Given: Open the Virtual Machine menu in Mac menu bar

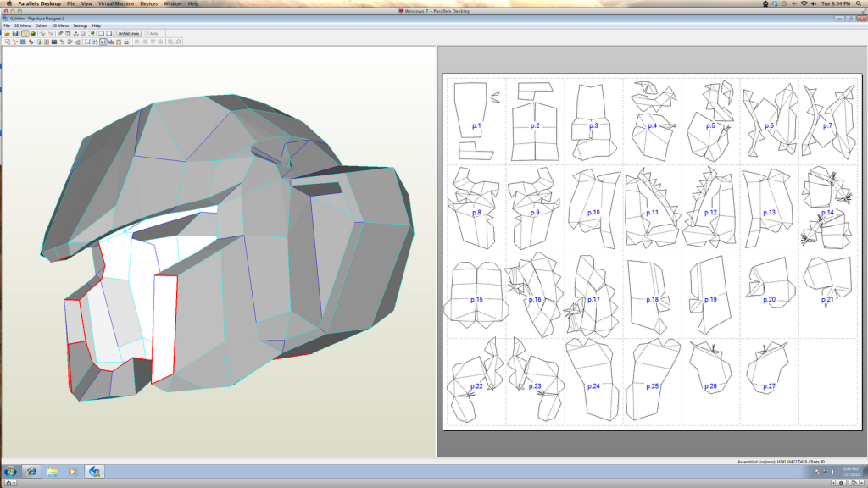Looking at the screenshot, I should pos(115,3).
